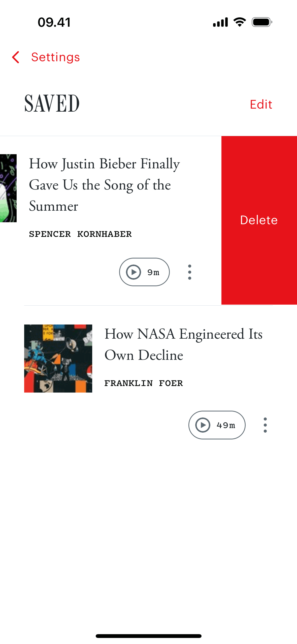Tap author name Spencer Kornhaber
297x644 pixels.
tap(80, 234)
